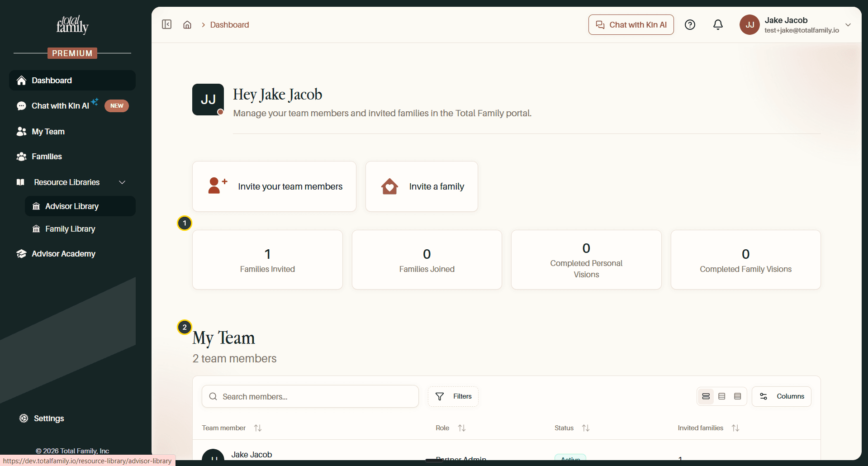
Task: Click the Dashboard house icon in sidebar
Action: (x=21, y=81)
